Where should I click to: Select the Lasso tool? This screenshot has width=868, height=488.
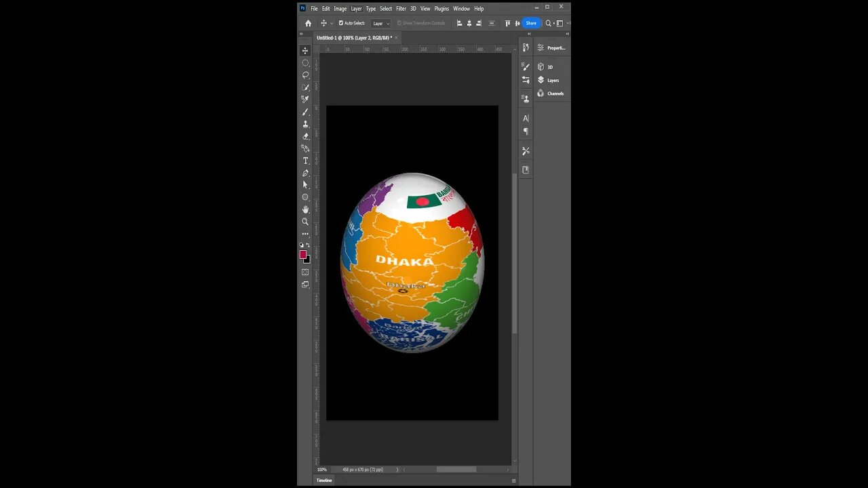[x=305, y=75]
